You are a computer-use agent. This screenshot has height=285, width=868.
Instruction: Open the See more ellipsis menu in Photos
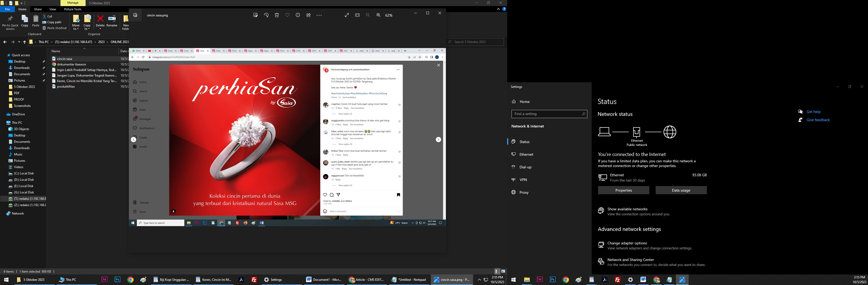point(319,15)
